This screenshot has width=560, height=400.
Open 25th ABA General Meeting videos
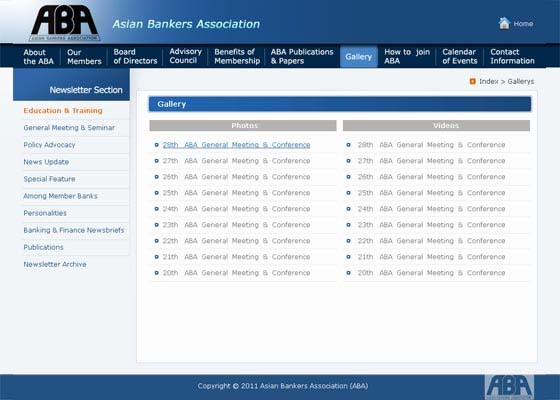click(431, 193)
